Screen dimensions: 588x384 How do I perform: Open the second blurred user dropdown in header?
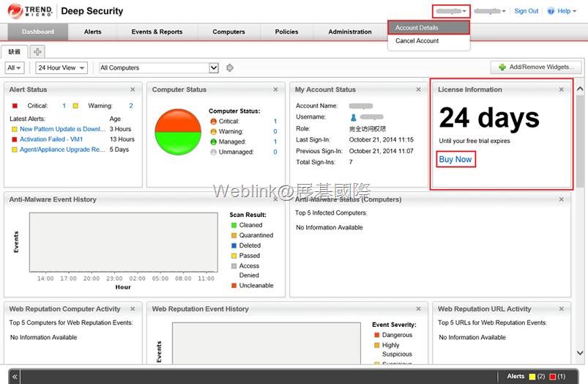tap(489, 11)
